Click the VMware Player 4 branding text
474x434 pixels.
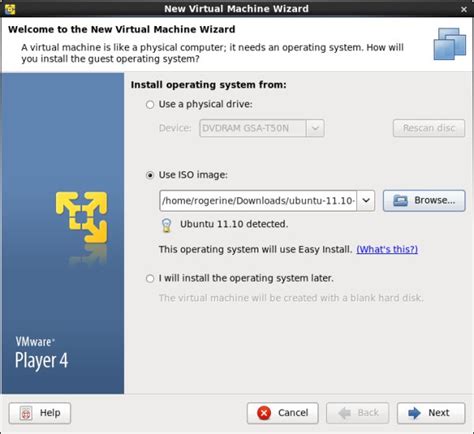tap(41, 353)
